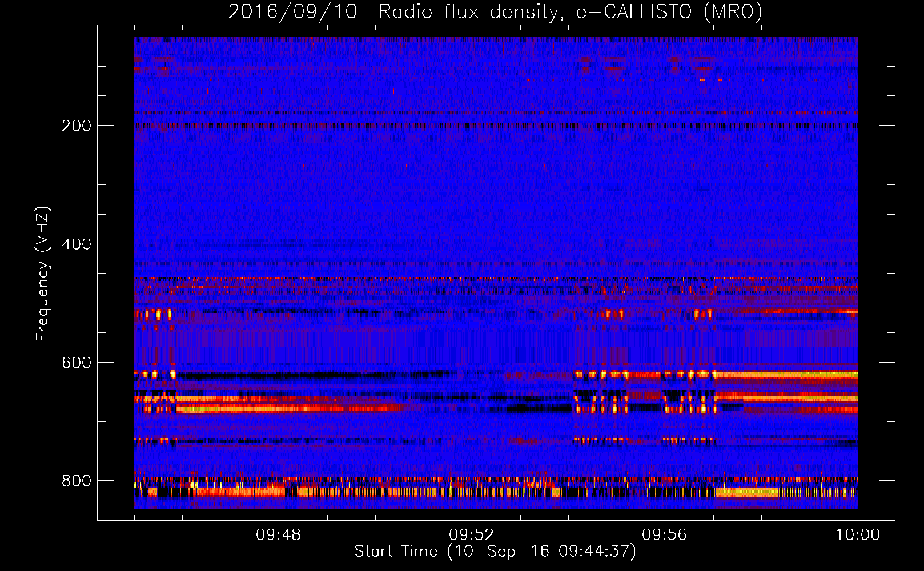This screenshot has width=924, height=571.
Task: Click the 09:48 time tick label
Action: pos(279,535)
